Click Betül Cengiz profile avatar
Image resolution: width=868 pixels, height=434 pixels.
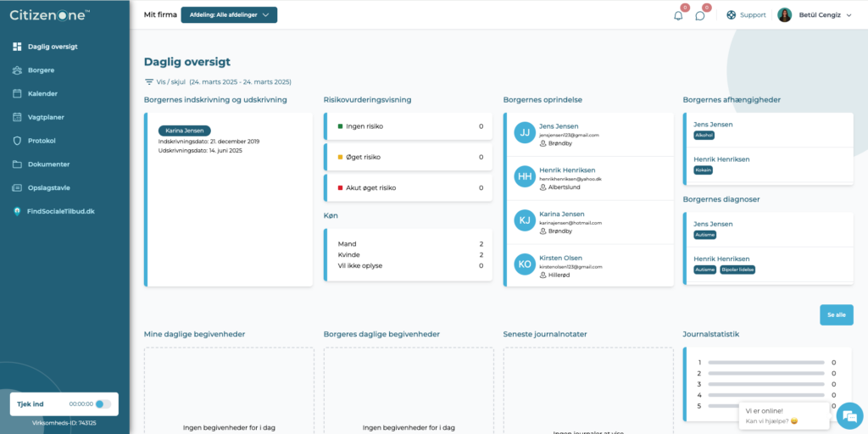click(784, 15)
